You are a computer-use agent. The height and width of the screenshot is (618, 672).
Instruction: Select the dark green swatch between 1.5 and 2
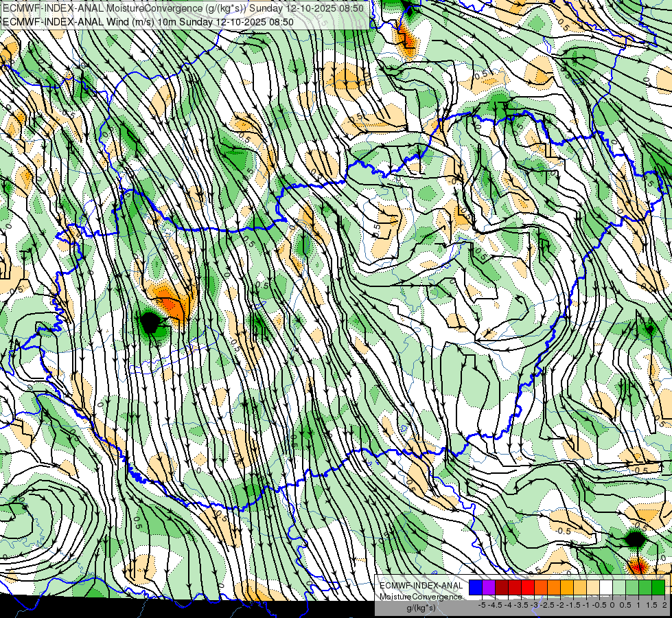(x=658, y=587)
